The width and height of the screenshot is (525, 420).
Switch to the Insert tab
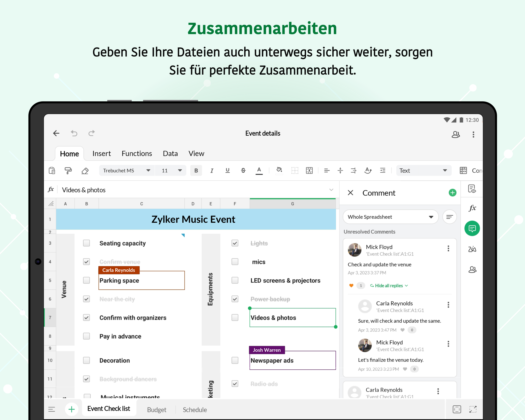pyautogui.click(x=101, y=153)
